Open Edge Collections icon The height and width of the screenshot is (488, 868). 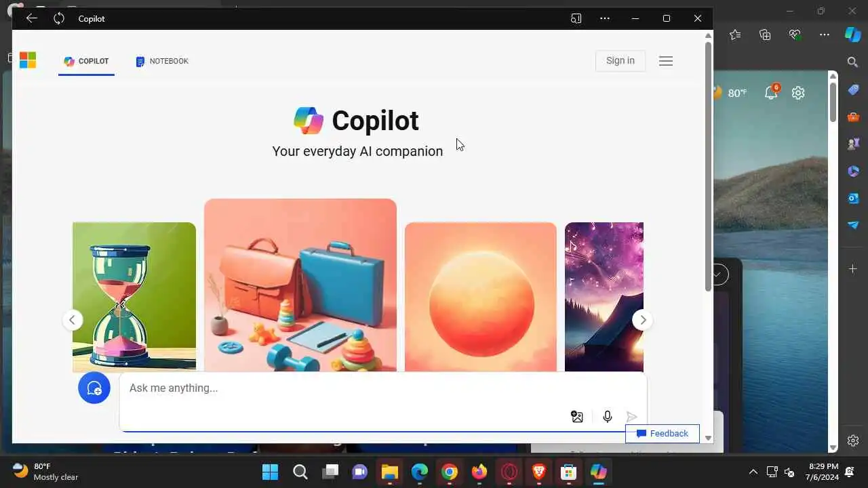tap(765, 35)
